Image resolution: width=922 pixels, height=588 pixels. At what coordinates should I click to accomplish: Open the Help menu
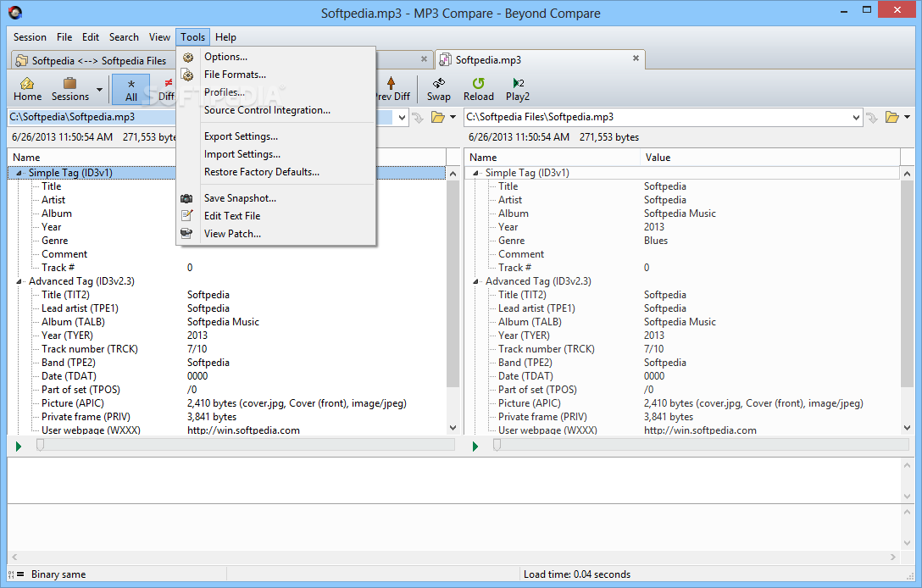click(225, 37)
